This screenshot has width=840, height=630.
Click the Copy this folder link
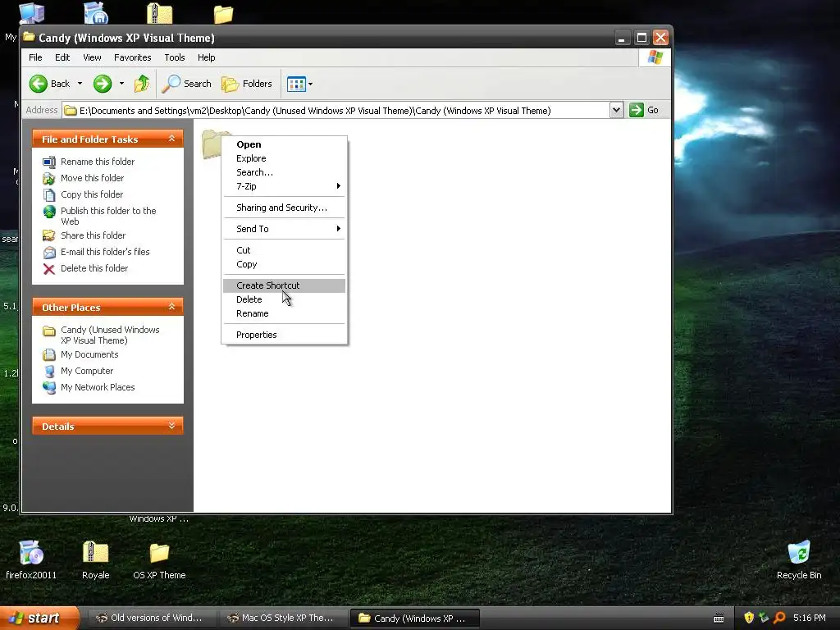click(x=92, y=194)
